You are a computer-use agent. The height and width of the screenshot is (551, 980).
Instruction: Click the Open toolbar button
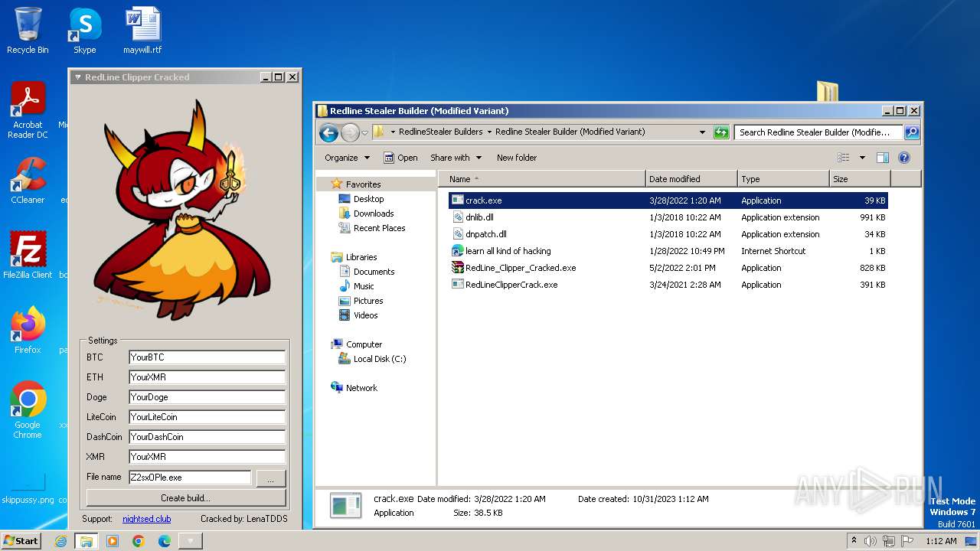(x=400, y=158)
